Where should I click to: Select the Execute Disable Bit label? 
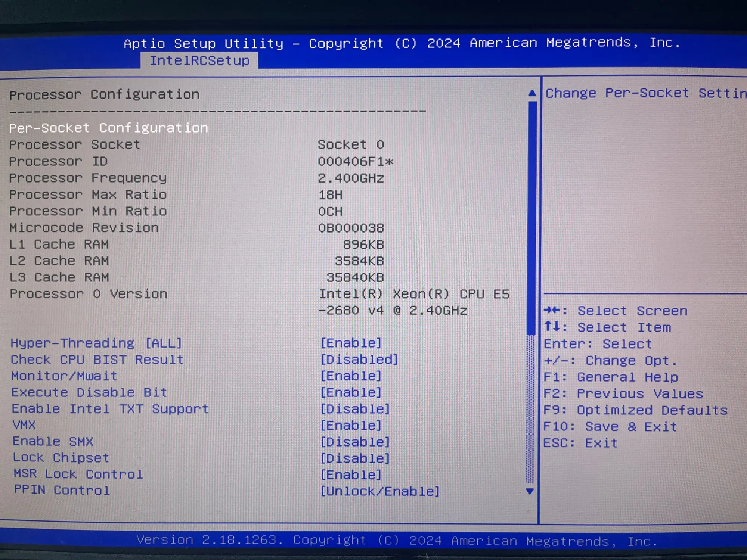click(89, 392)
